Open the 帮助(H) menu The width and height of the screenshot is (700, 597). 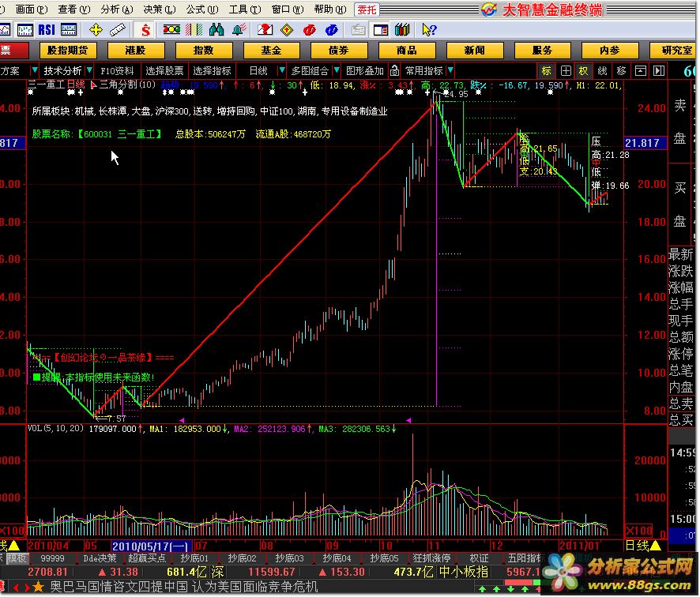point(330,9)
